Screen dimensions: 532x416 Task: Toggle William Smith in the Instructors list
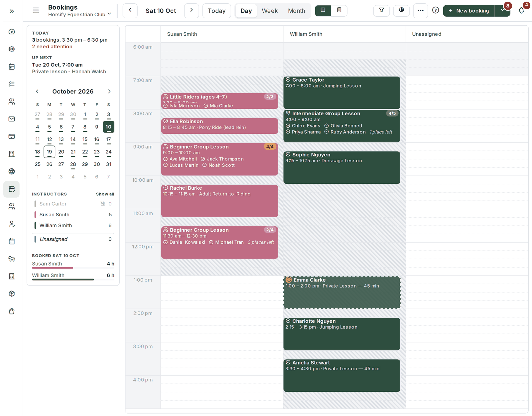[x=73, y=225]
